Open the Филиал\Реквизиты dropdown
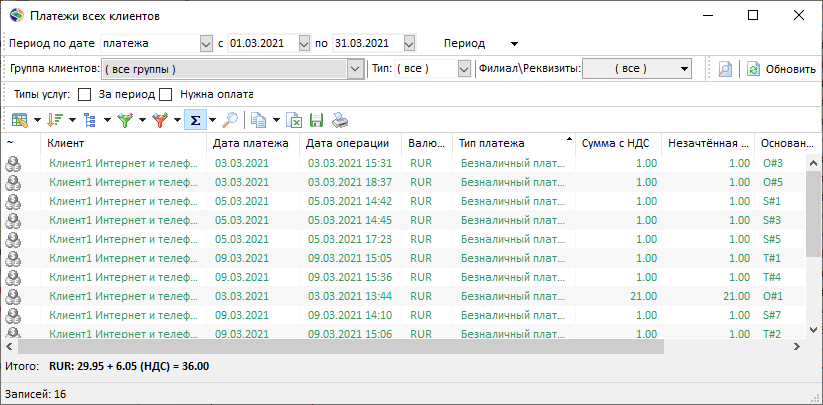Viewport: 823px width, 405px height. [x=684, y=69]
